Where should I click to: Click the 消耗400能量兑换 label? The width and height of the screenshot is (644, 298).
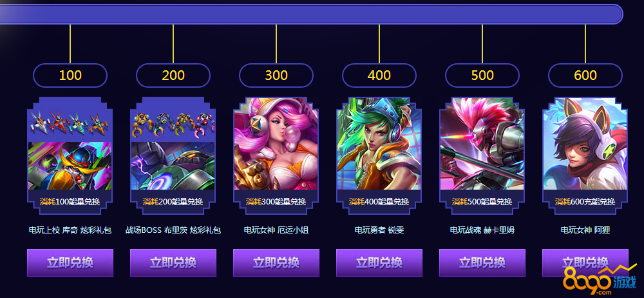pos(379,202)
